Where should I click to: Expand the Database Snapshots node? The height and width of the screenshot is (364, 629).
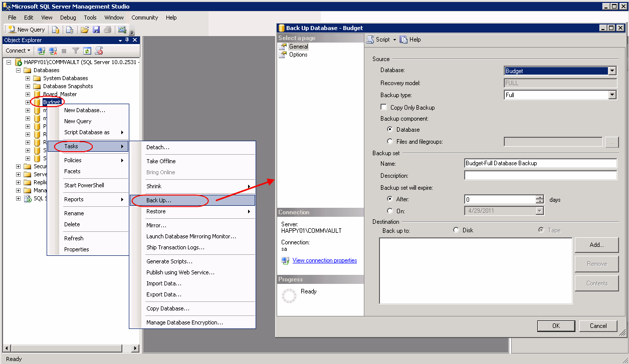[x=28, y=86]
